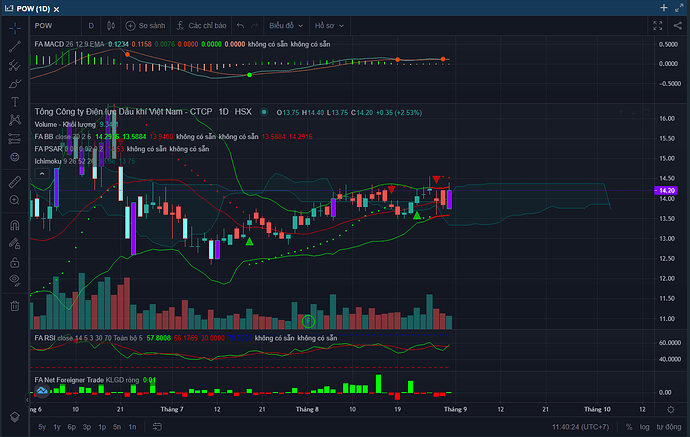Choose the text annotation tool

(x=15, y=101)
